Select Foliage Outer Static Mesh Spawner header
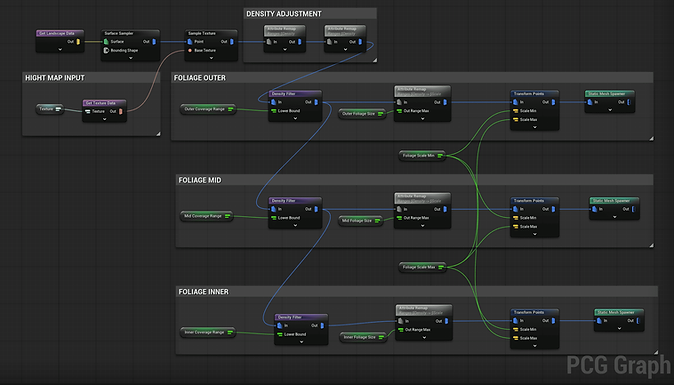674x385 pixels. [x=610, y=94]
